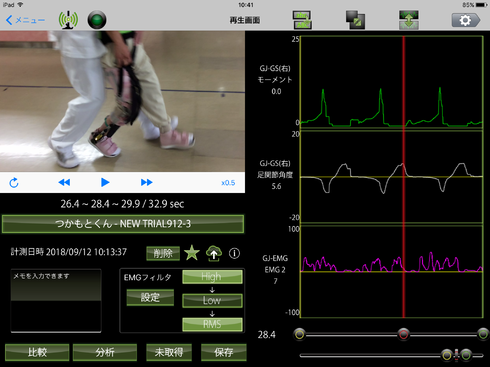
Task: Tap the memo input field
Action: (56, 301)
